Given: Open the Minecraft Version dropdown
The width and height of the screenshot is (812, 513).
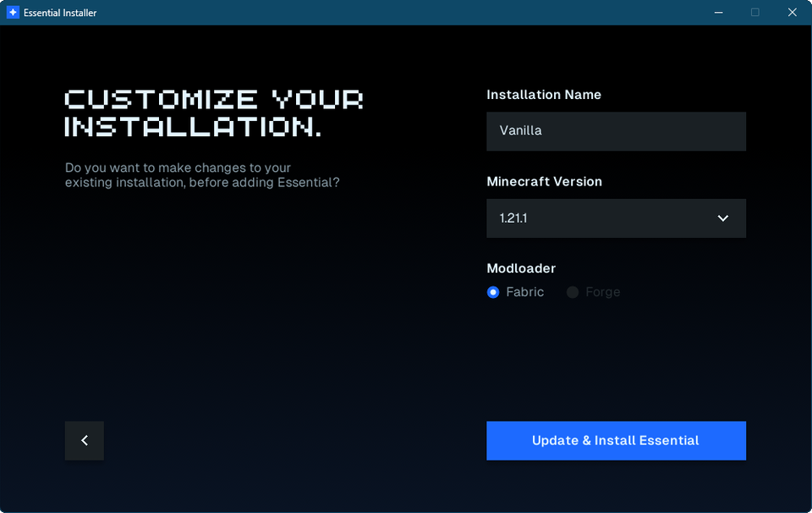Looking at the screenshot, I should tap(617, 218).
